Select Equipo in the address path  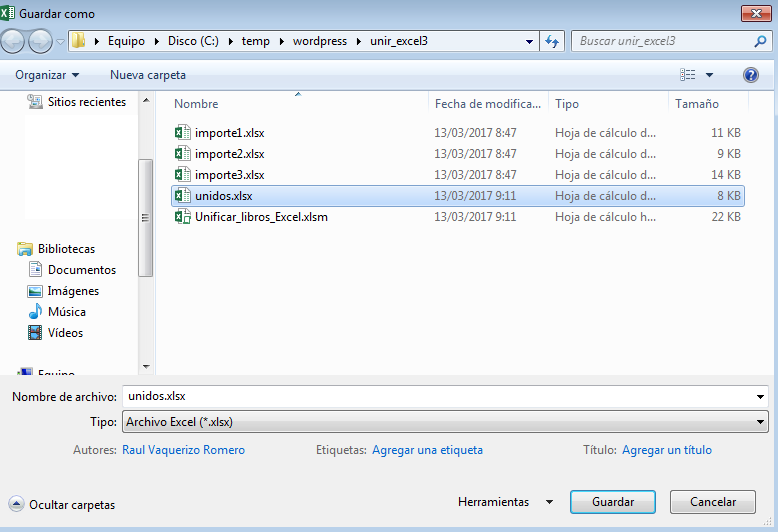tap(126, 41)
